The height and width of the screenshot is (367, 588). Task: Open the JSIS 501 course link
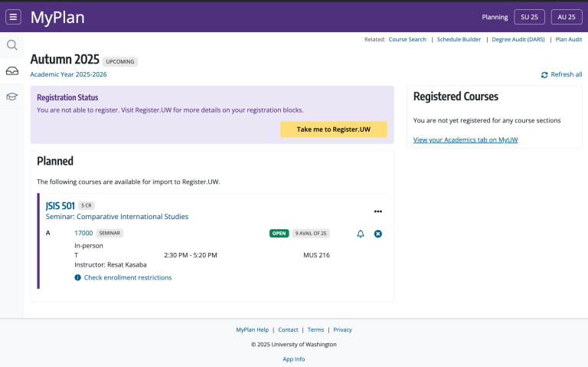[60, 205]
